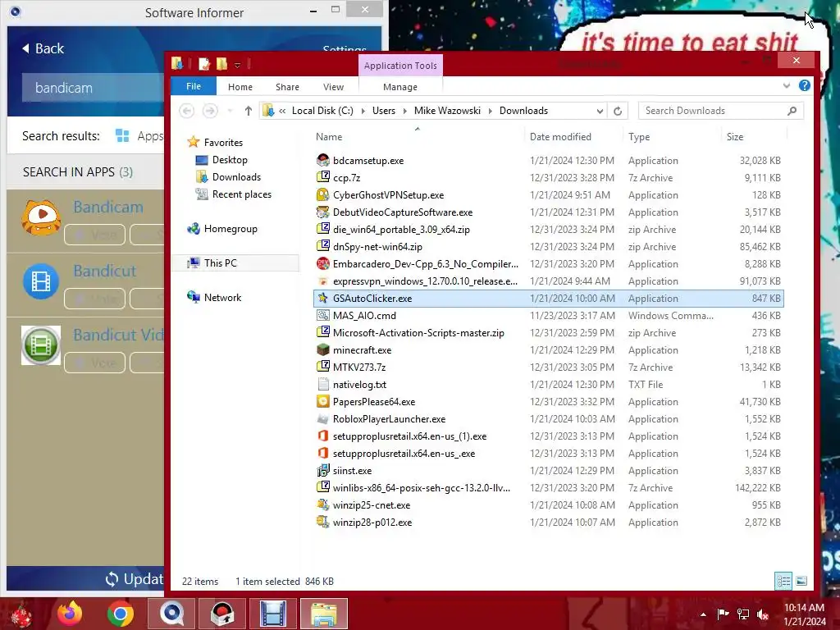Select Network in the navigation pane

coord(222,297)
